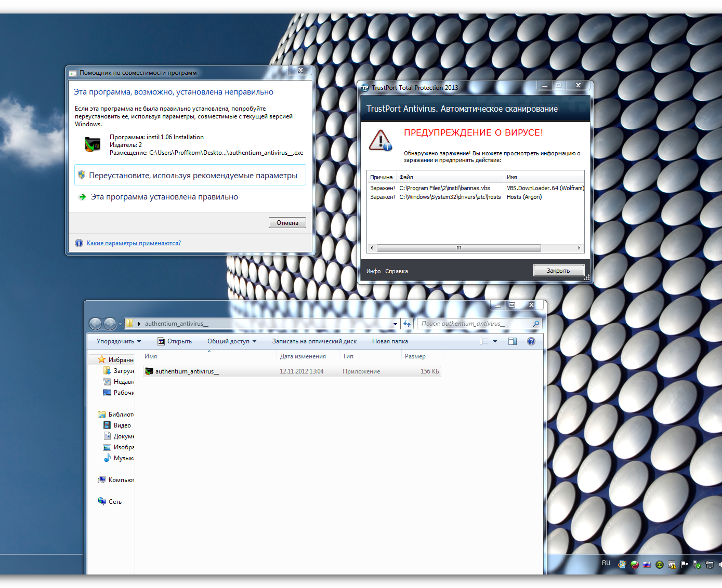Expand the address path chevron before authentium_antivirus__
722x588 pixels.
(139, 324)
